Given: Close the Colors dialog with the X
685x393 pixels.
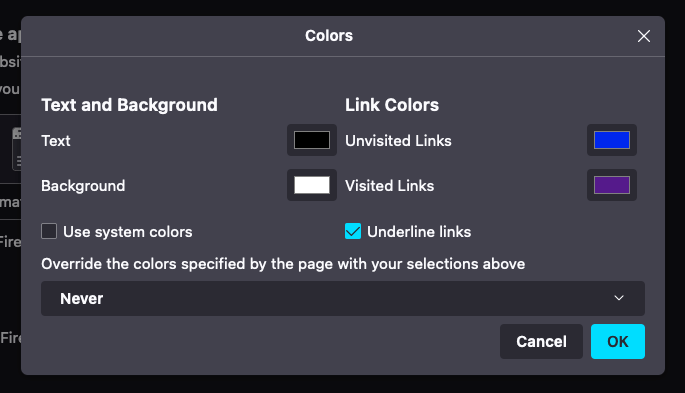Looking at the screenshot, I should 643,36.
